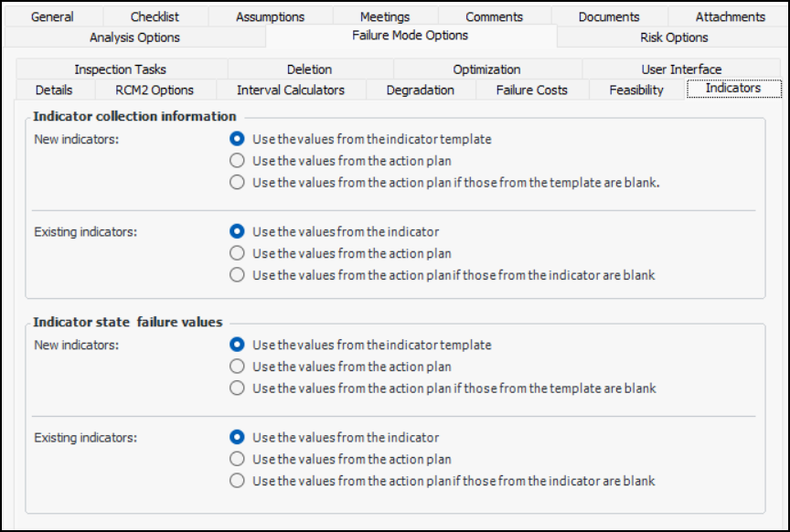Open the Documents tab
Image resolution: width=790 pixels, height=532 pixels.
(610, 16)
